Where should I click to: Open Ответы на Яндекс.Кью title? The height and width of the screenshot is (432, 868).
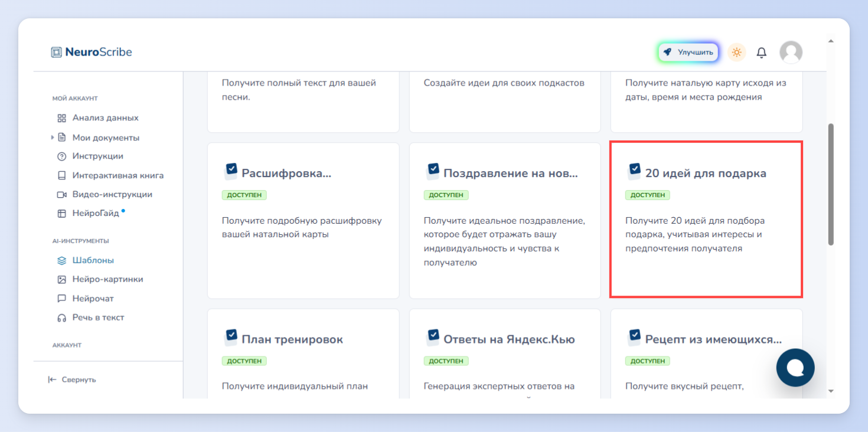pos(509,339)
